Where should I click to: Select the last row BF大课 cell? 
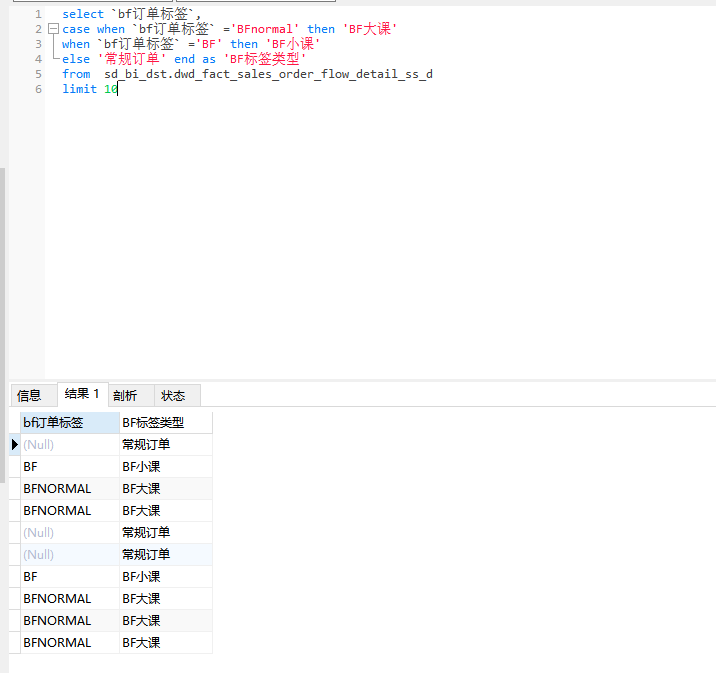click(x=166, y=642)
